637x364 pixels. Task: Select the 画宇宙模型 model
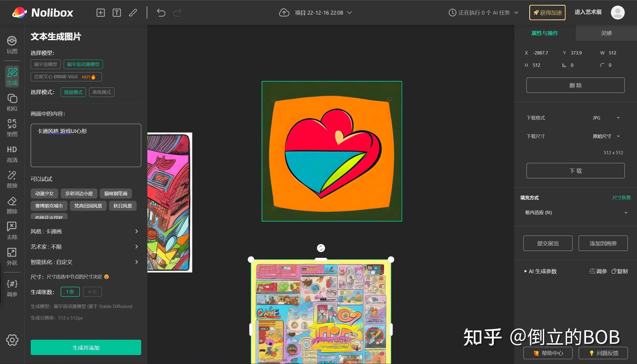(45, 64)
